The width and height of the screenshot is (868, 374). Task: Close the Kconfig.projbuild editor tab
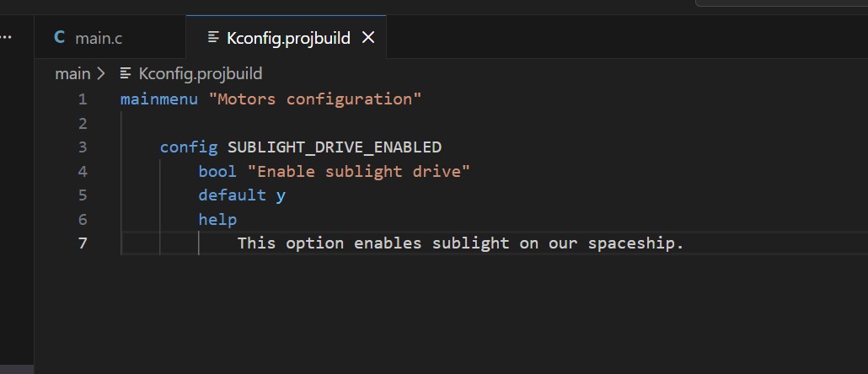click(x=367, y=37)
